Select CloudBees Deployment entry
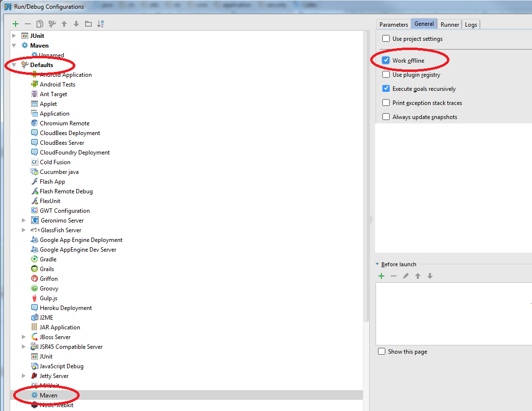 point(70,133)
